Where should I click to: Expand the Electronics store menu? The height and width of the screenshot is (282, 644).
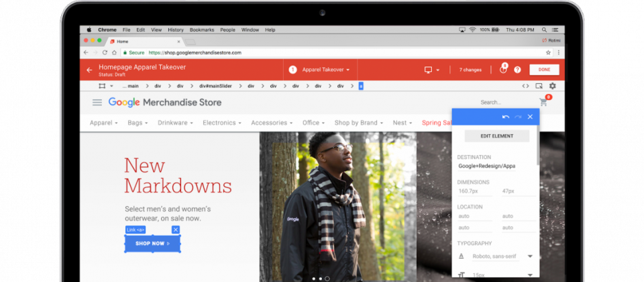tap(222, 122)
